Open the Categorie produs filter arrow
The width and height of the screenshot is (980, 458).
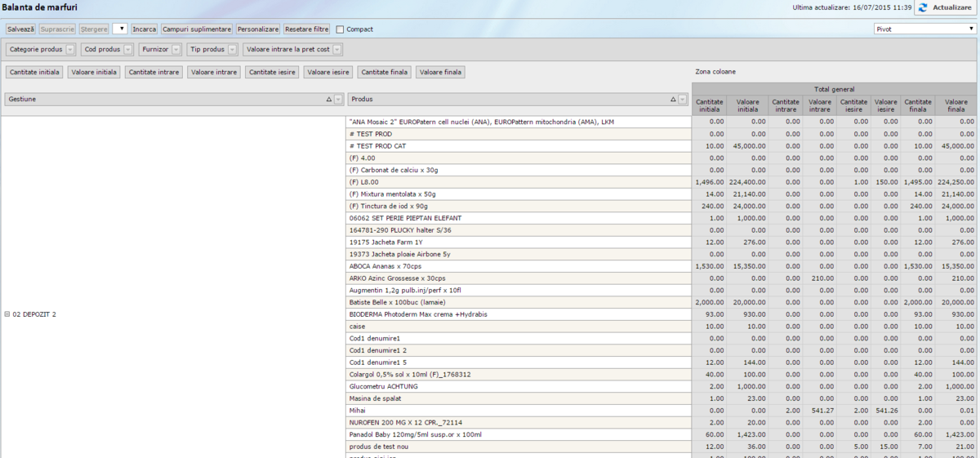pyautogui.click(x=70, y=50)
